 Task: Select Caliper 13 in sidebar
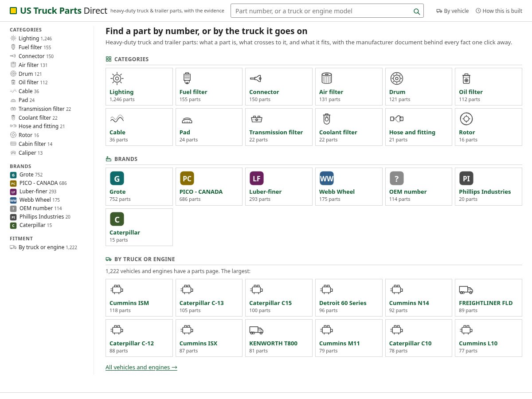[x=27, y=153]
